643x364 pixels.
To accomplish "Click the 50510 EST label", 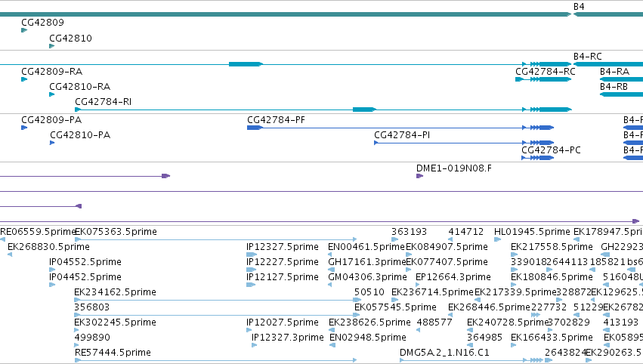I will (369, 292).
